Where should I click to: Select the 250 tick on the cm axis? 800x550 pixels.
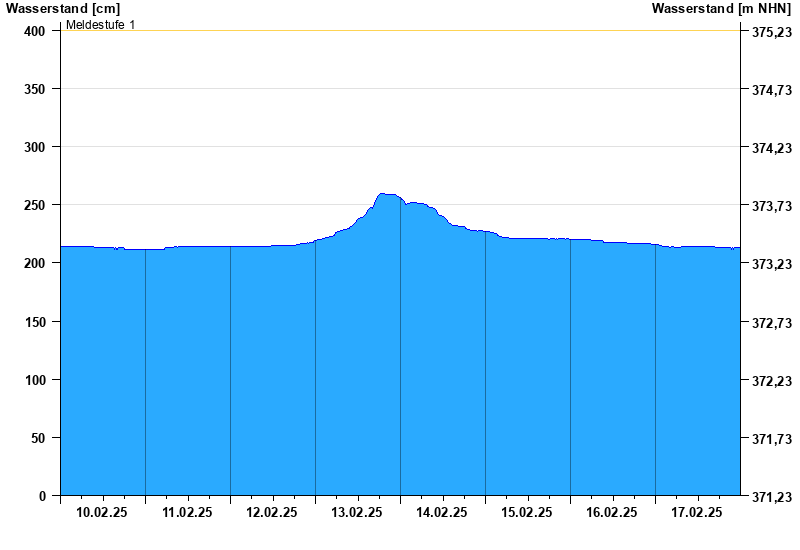(x=36, y=205)
